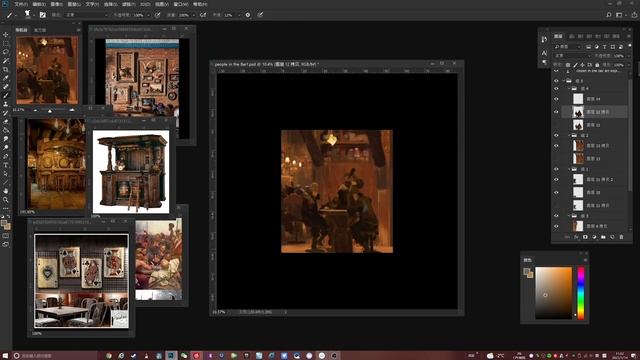Select the Gradient tool
Viewport: 640px width, 360px height.
pos(6,130)
